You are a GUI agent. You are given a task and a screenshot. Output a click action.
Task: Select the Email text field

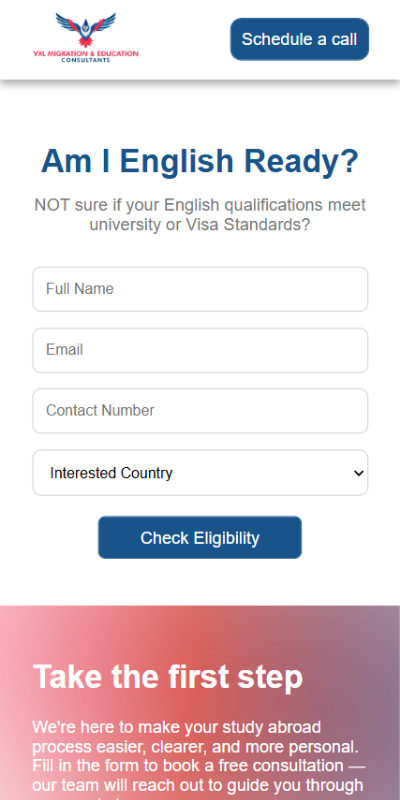click(x=200, y=350)
